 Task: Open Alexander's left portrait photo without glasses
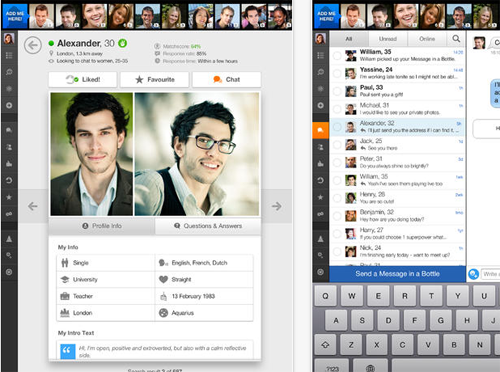coord(92,154)
